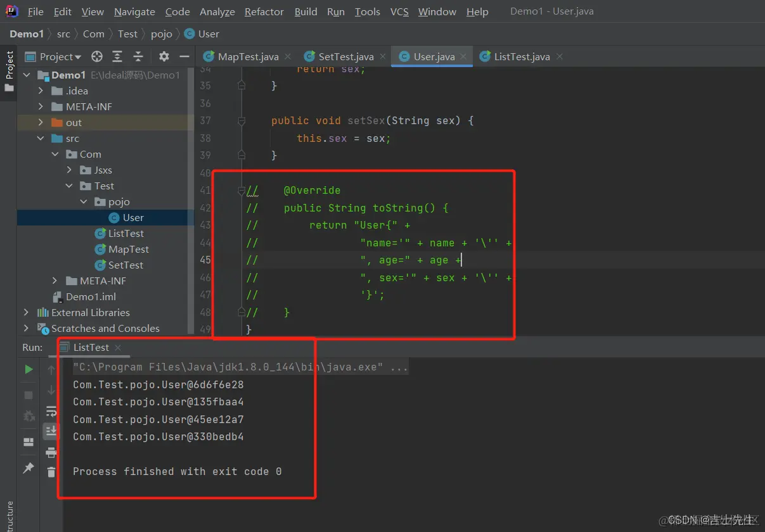Open Project panel settings gear
The height and width of the screenshot is (532, 765).
pos(164,56)
